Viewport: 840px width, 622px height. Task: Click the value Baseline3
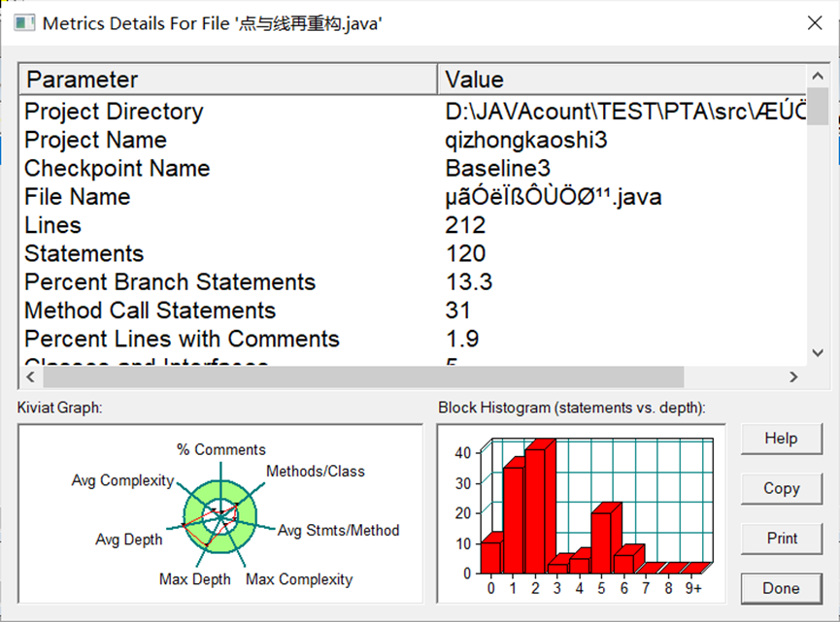(497, 168)
